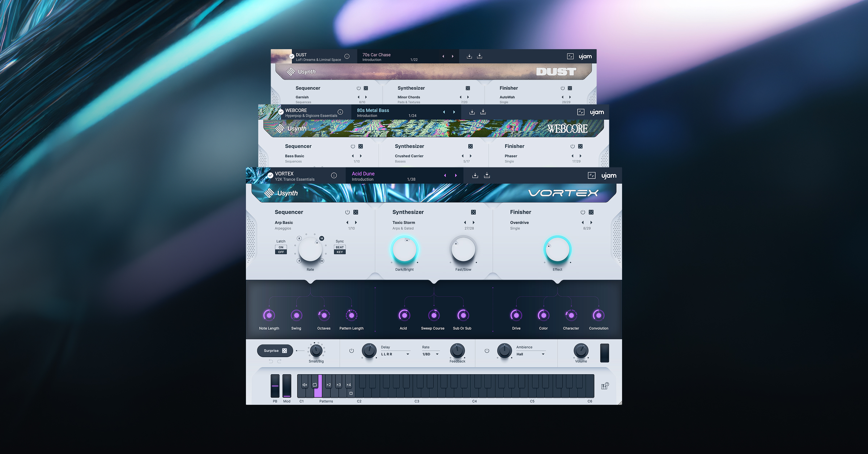The width and height of the screenshot is (868, 454).
Task: Click the loop pattern key icon
Action: 315,385
